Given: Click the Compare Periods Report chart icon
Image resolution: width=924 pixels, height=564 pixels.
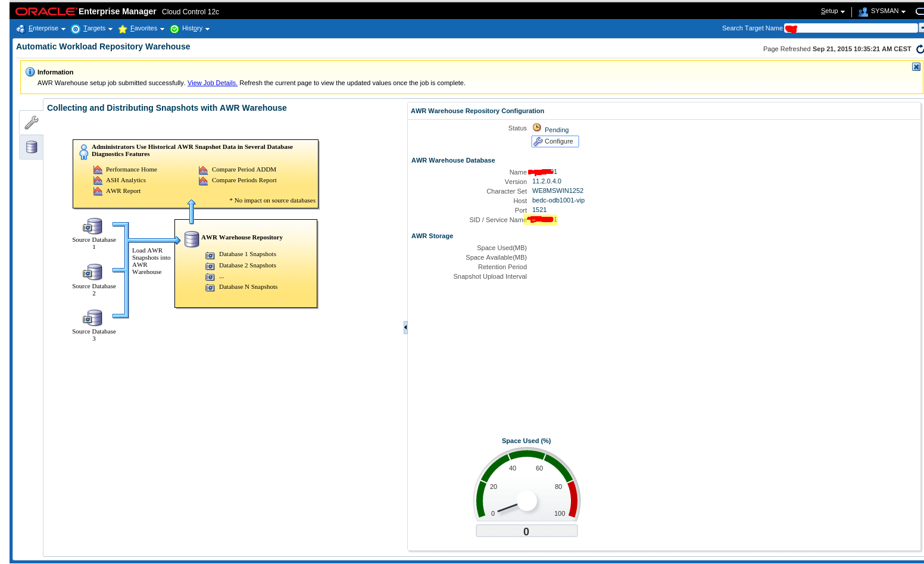Looking at the screenshot, I should 203,180.
